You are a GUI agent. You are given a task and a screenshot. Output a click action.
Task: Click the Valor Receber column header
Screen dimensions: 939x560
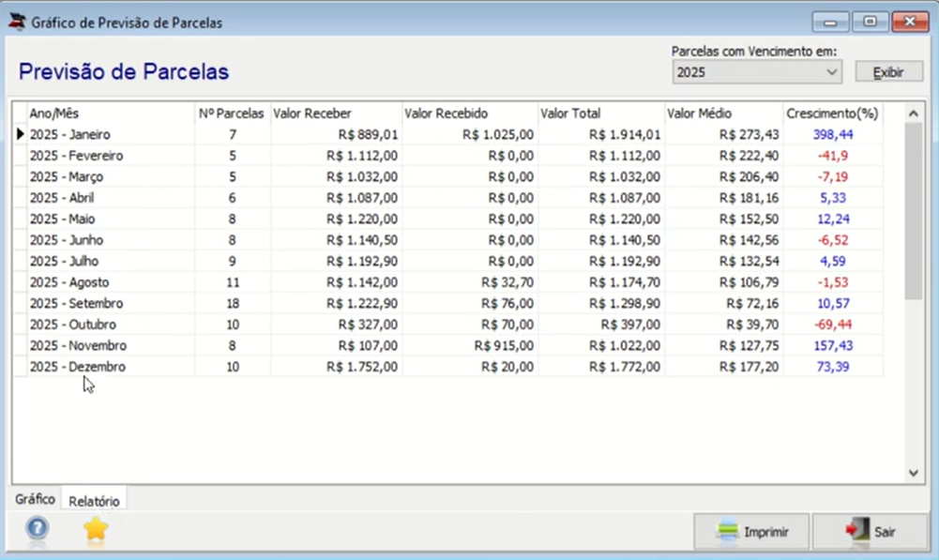tap(337, 114)
